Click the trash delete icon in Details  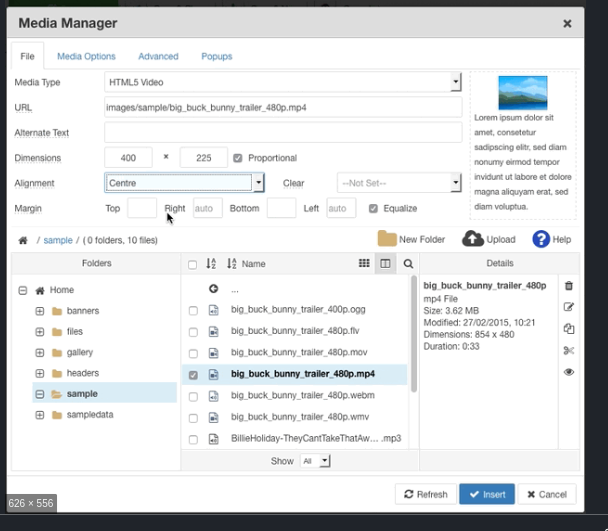(x=569, y=286)
